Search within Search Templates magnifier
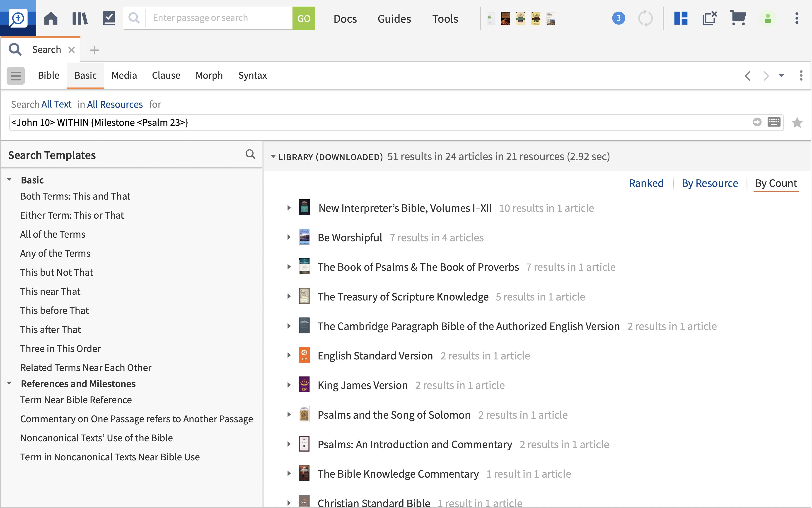The image size is (812, 508). (x=250, y=154)
